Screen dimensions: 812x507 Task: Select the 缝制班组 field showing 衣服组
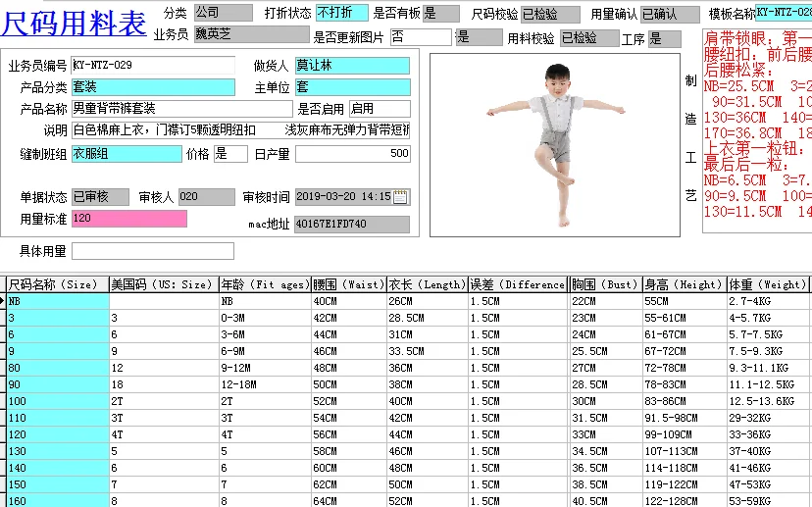127,154
